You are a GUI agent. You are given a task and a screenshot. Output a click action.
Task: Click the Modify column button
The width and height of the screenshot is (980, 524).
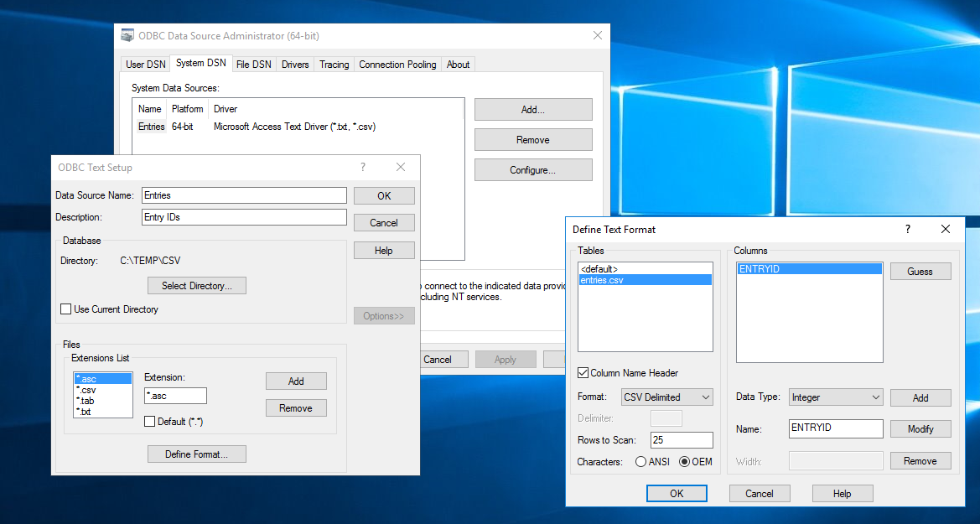click(x=920, y=429)
